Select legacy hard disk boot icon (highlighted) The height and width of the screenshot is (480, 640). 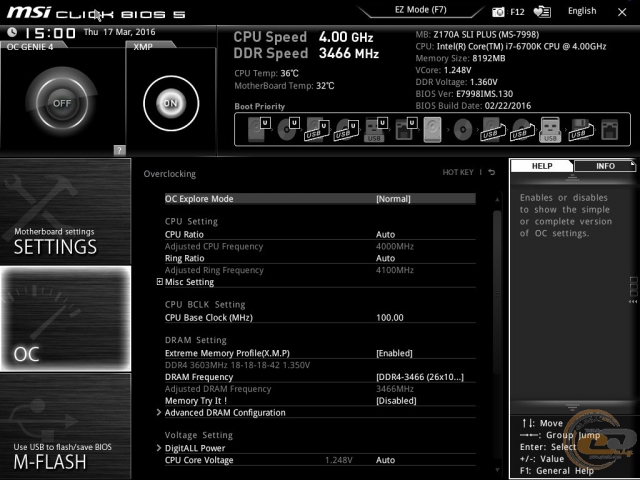(433, 129)
